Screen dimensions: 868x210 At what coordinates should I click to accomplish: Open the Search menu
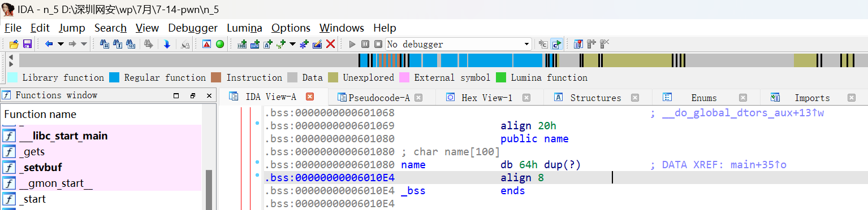pos(110,28)
